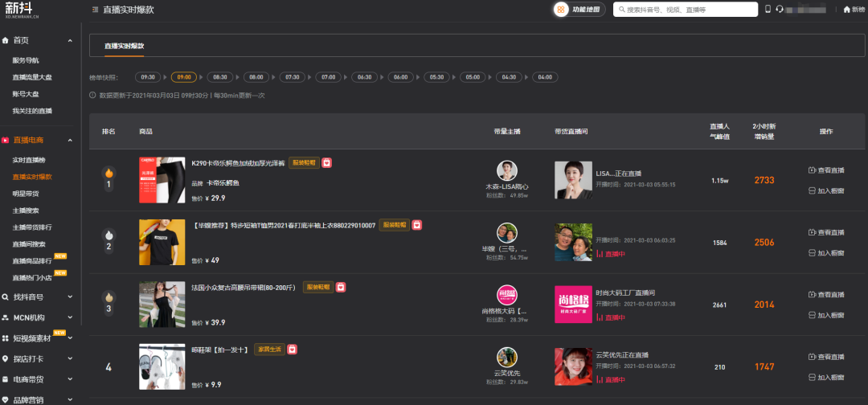Expand the MCN机构 sidebar section
Image resolution: width=868 pixels, height=405 pixels.
[x=70, y=317]
